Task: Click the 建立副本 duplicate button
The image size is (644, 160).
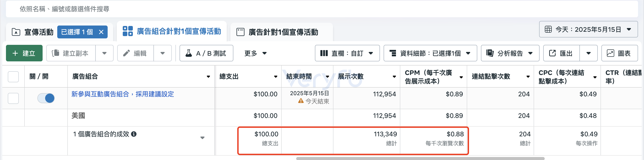Action: pos(71,53)
